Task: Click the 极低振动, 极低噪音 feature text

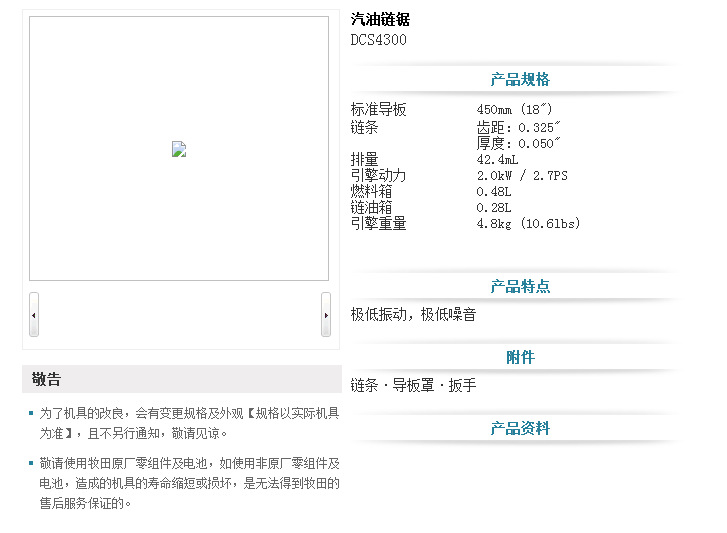Action: click(x=413, y=315)
